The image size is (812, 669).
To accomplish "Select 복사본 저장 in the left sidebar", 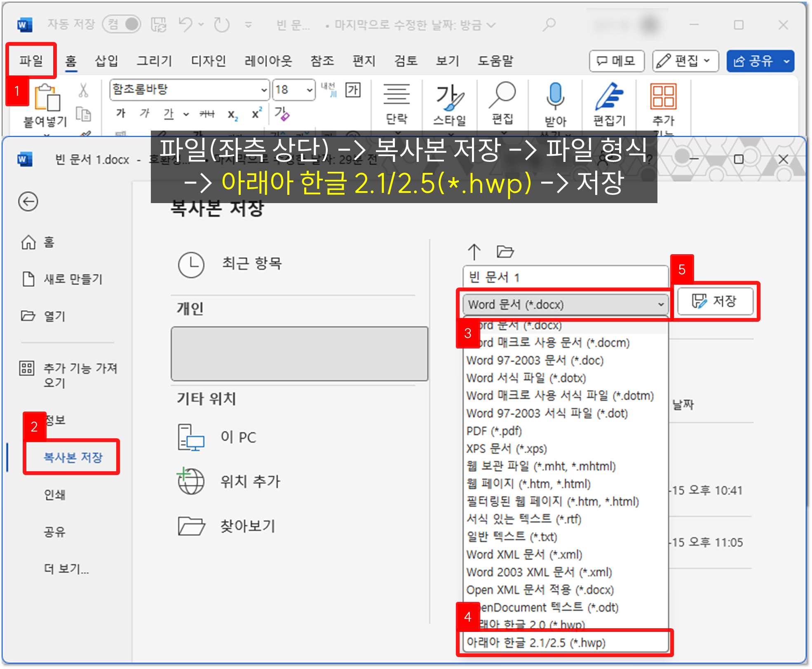I will 73,457.
